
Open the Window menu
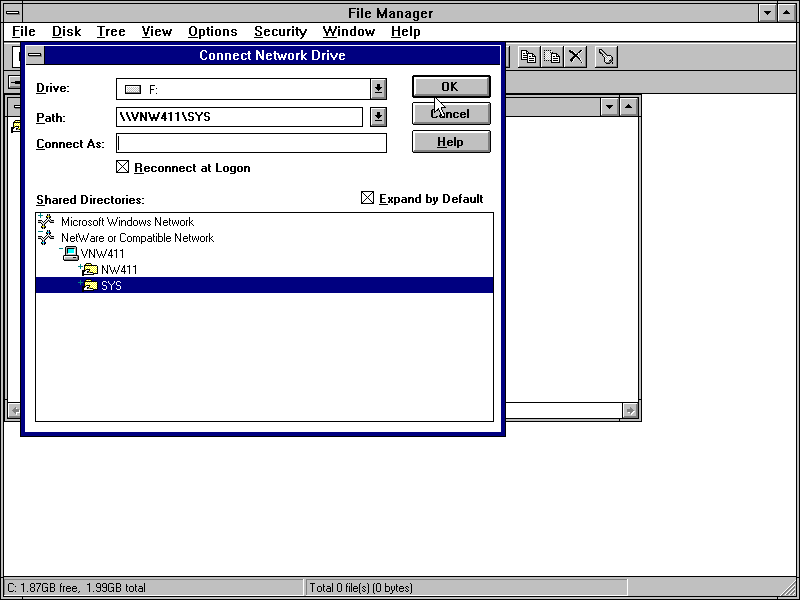(x=348, y=32)
